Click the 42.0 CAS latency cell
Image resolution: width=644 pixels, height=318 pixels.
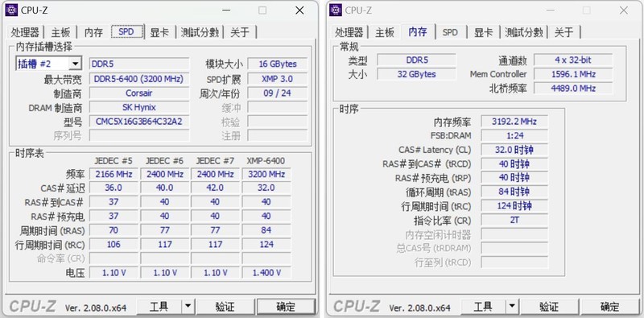coord(215,188)
